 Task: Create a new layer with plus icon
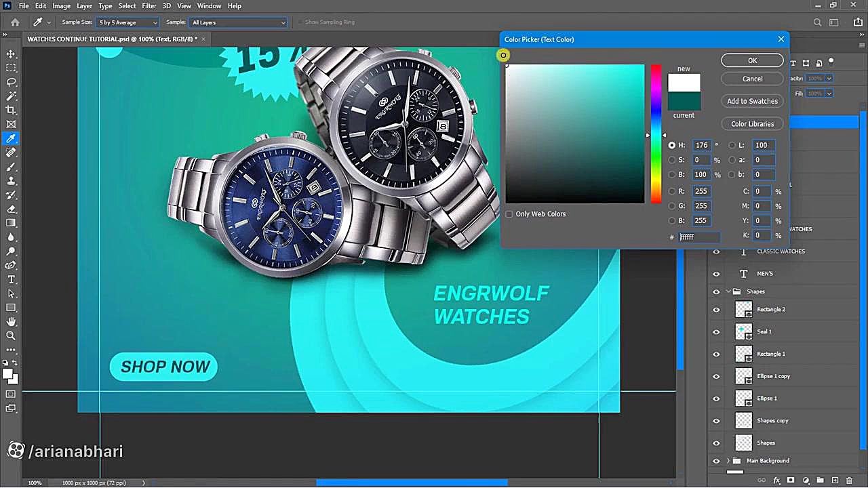point(835,481)
